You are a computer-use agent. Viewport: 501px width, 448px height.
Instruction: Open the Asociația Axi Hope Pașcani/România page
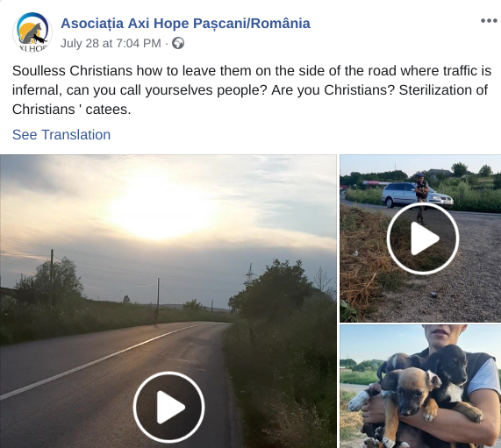point(185,24)
